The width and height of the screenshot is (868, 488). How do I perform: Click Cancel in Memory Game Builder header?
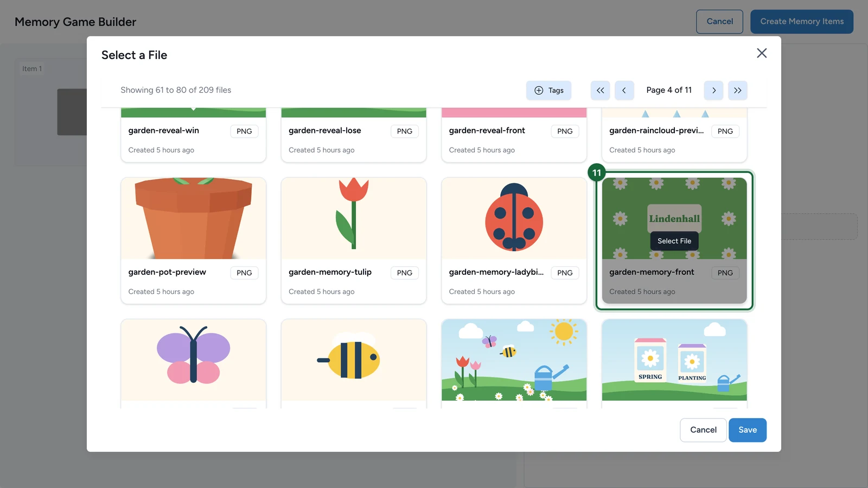click(x=719, y=22)
